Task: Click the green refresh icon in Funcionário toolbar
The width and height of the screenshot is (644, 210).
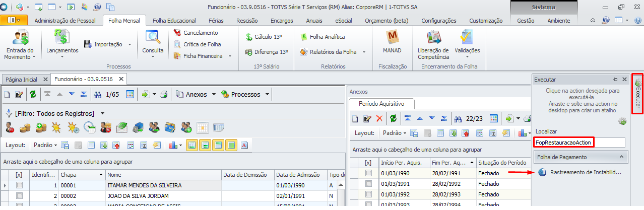Action: tap(33, 94)
